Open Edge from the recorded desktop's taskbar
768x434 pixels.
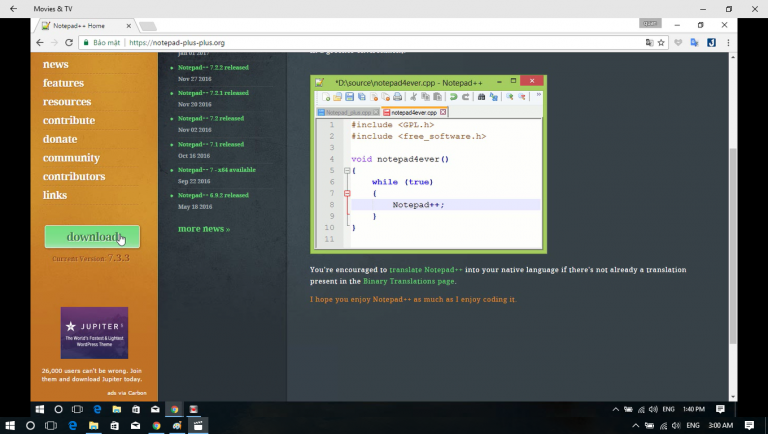pos(97,409)
